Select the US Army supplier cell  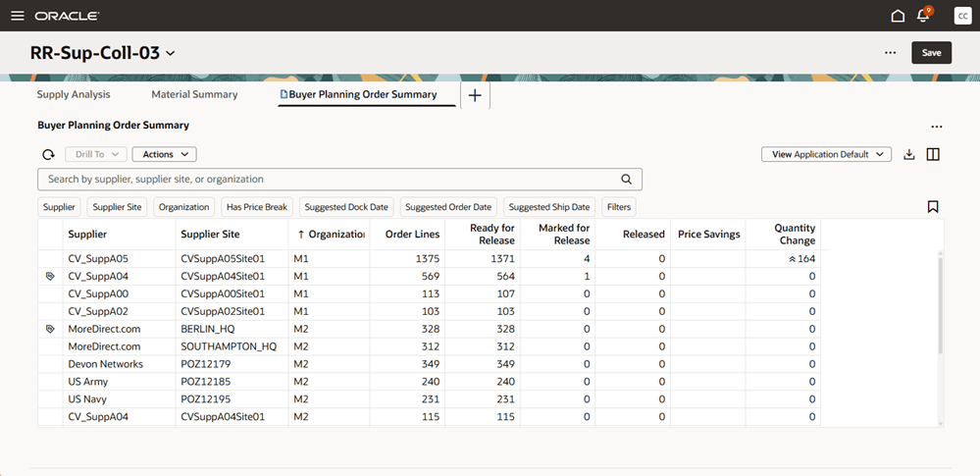(120, 381)
